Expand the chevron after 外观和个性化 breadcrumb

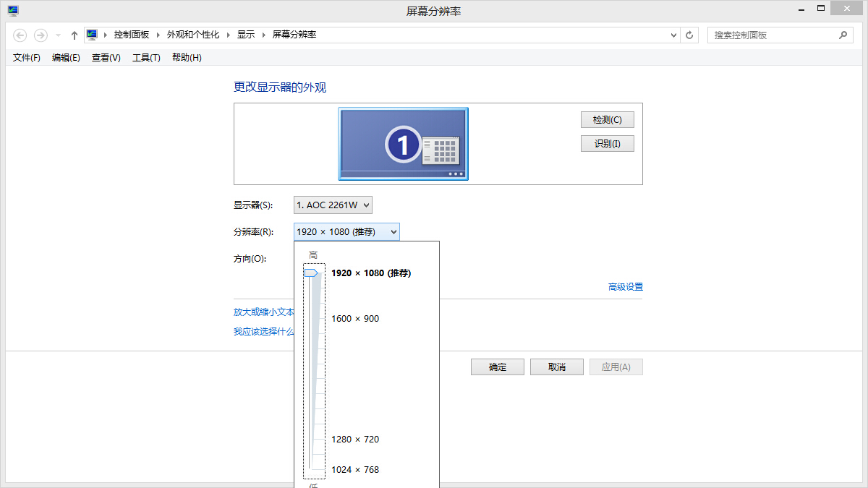pos(228,35)
